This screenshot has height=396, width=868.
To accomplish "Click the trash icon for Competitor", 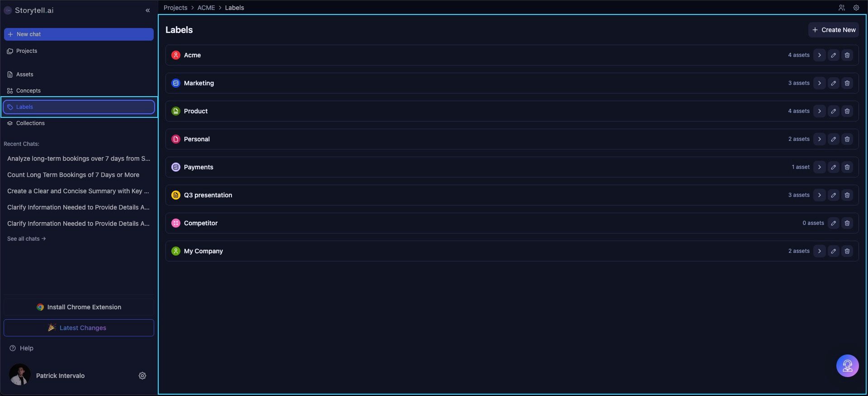I will [x=847, y=223].
